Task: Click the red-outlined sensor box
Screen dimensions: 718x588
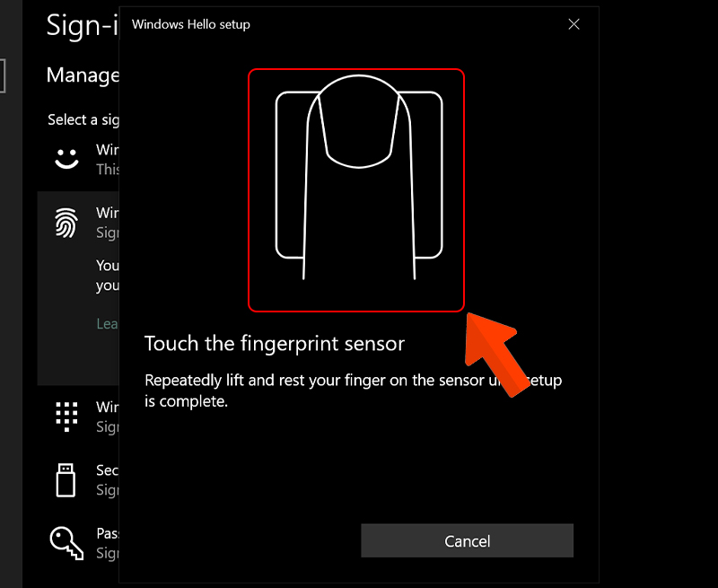Action: (356, 190)
